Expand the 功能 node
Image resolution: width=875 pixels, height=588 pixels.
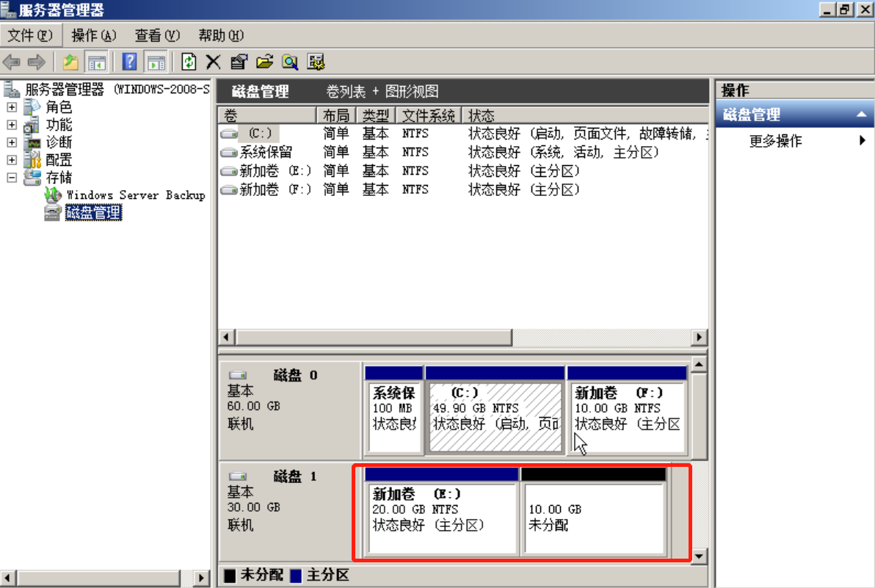pyautogui.click(x=12, y=124)
